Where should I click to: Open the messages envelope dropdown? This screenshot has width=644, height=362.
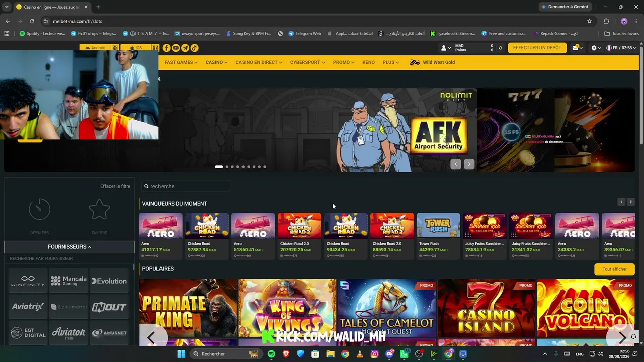(578, 48)
